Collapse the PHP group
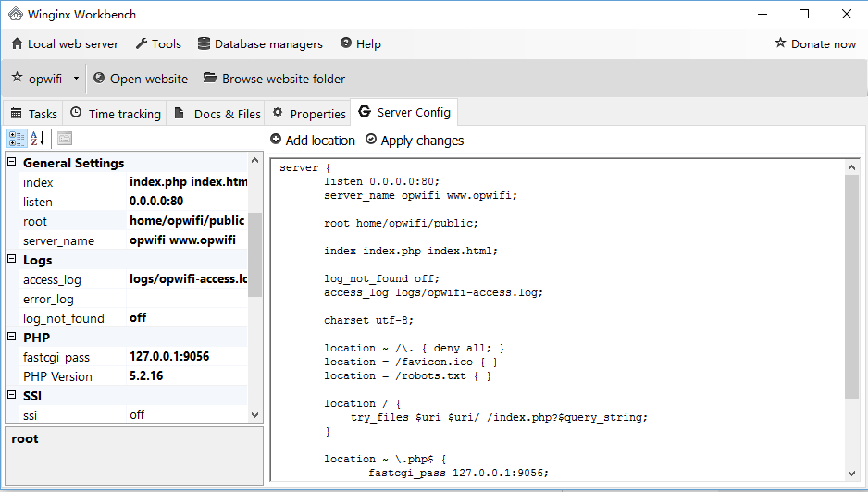868x492 pixels. tap(12, 337)
